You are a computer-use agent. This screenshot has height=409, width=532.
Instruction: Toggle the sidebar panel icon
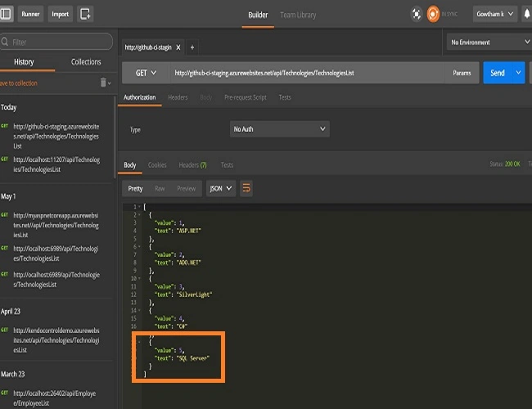click(x=6, y=14)
